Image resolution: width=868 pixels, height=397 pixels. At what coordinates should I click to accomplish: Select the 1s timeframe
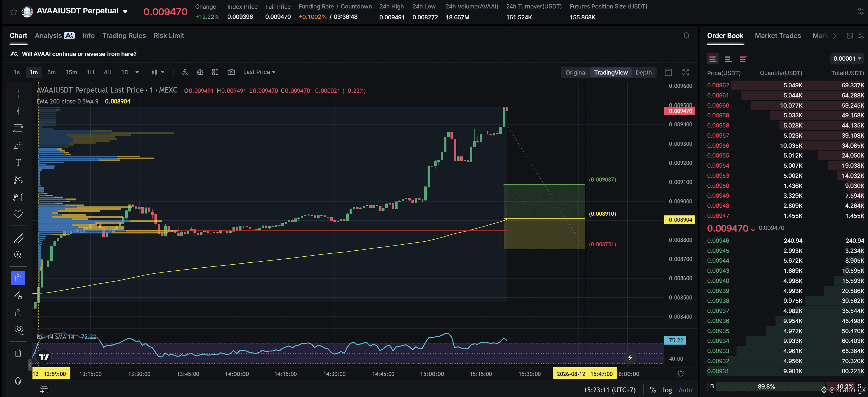click(x=17, y=72)
